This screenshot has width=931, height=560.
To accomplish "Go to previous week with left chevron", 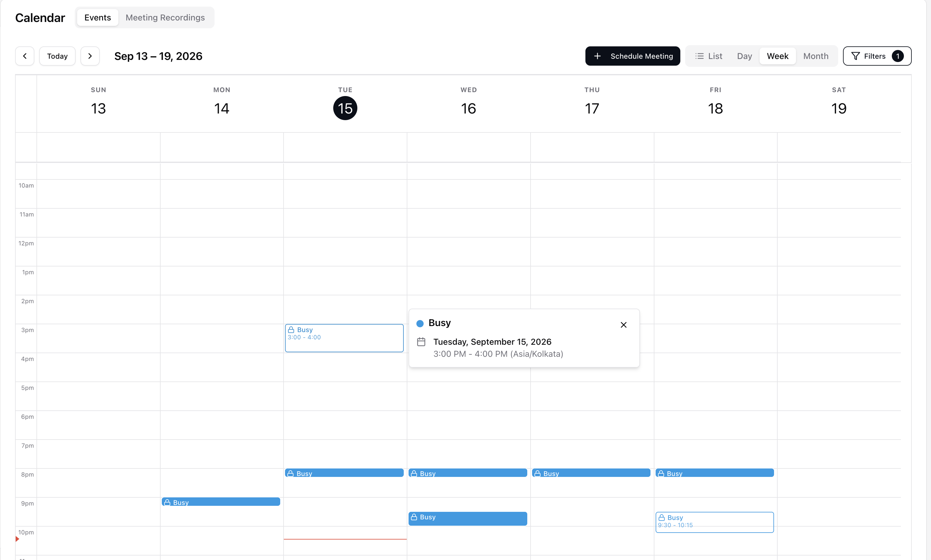I will click(x=24, y=56).
